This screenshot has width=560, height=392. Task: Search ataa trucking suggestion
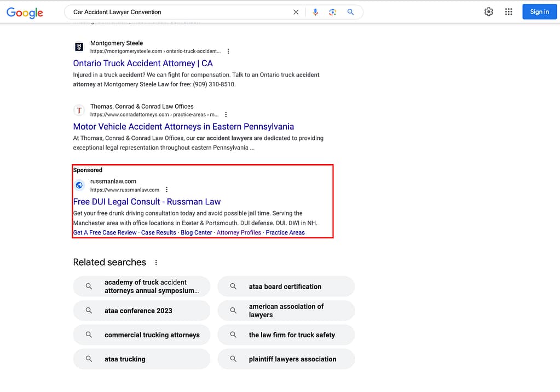[x=142, y=359]
